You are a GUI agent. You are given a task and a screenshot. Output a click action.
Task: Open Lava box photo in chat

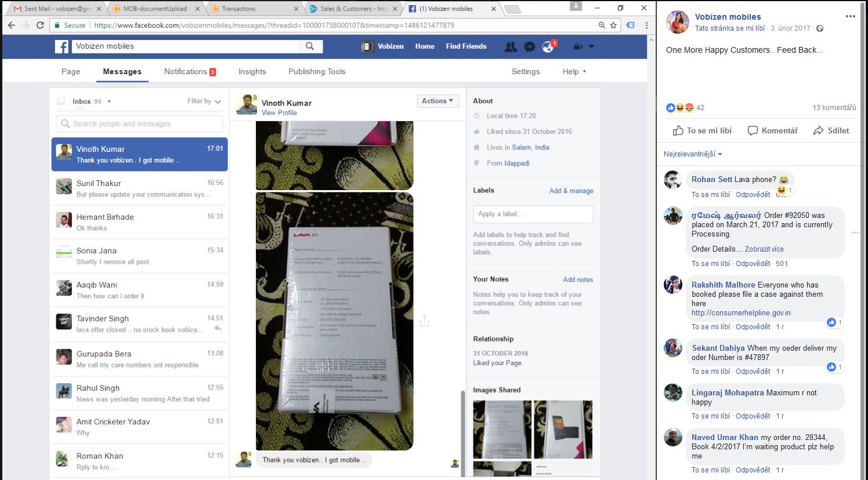click(x=334, y=321)
